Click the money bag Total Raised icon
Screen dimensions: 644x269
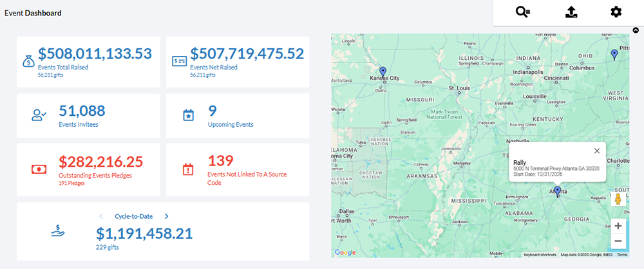point(28,62)
